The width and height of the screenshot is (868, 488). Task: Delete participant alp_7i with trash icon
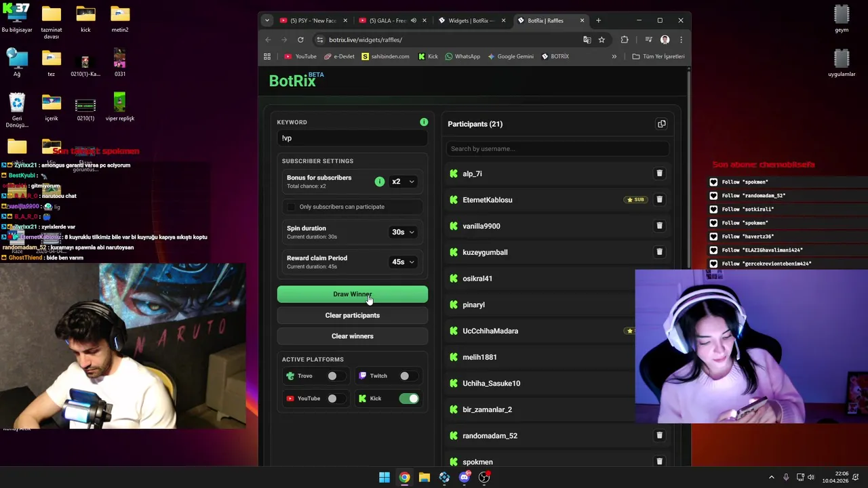pyautogui.click(x=659, y=174)
